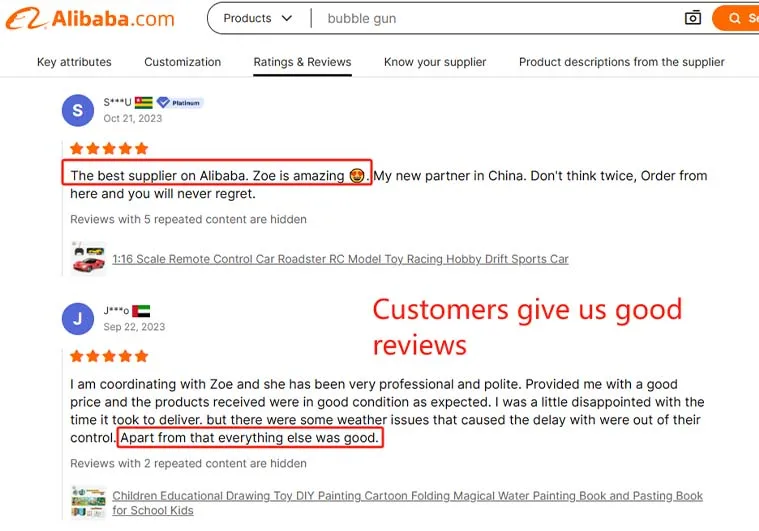
Task: Click the blue J avatar circle
Action: tap(78, 319)
